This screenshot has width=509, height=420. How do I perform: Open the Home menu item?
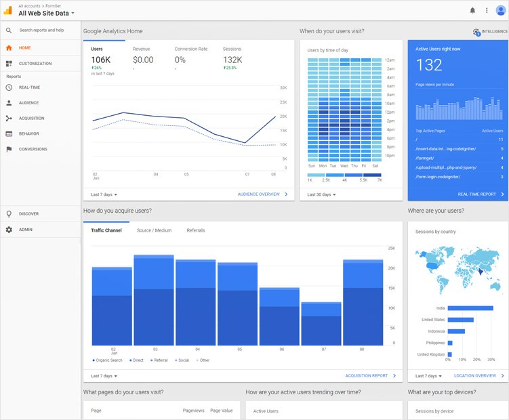pos(41,47)
